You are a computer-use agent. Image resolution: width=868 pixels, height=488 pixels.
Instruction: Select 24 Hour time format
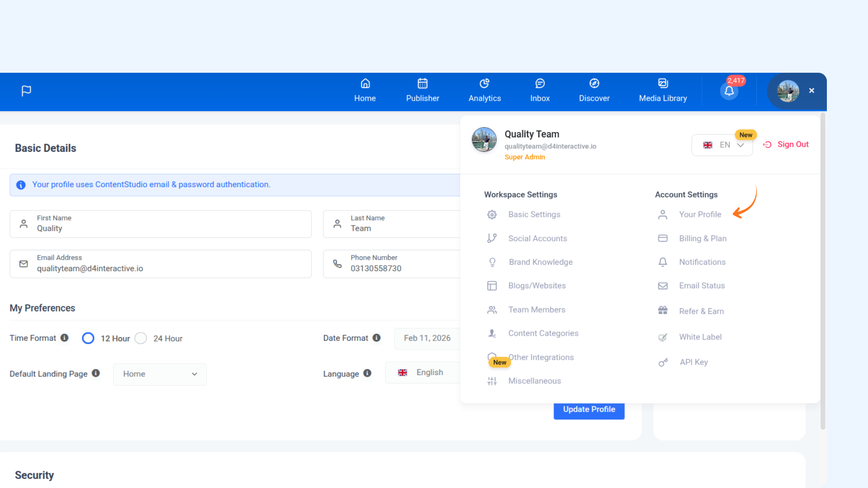(141, 338)
